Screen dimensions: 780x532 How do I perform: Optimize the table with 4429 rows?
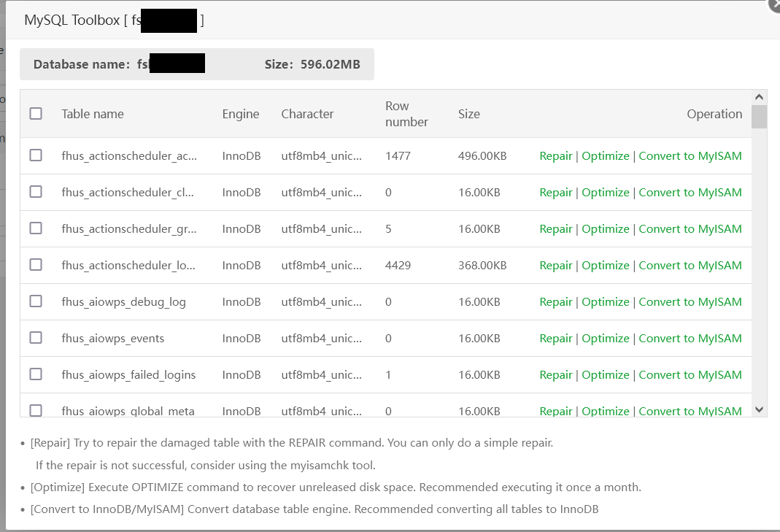tap(605, 266)
